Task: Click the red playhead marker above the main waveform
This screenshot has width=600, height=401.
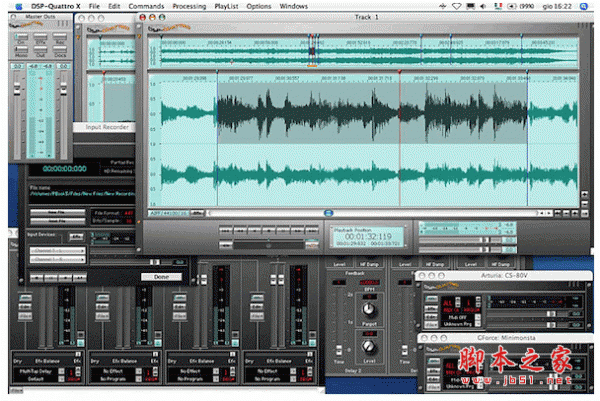Action: point(399,72)
